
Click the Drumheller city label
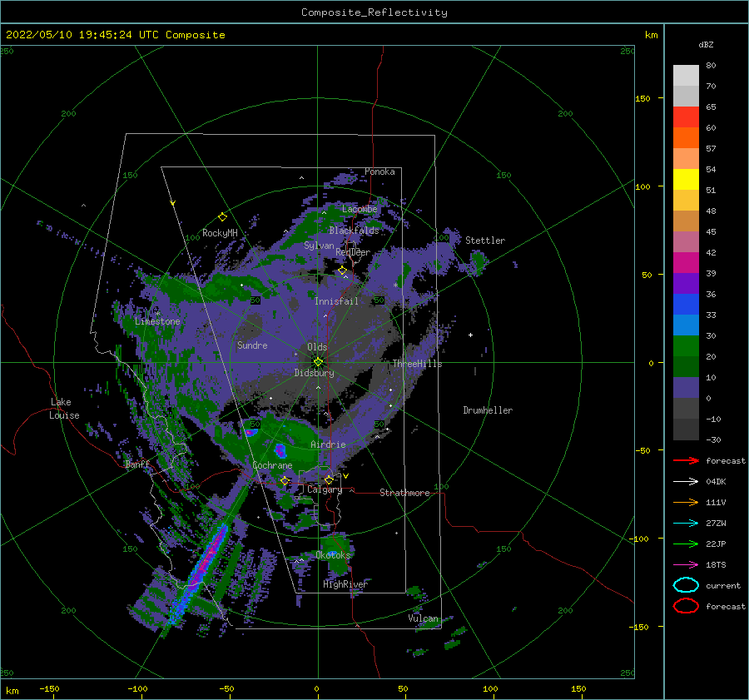click(x=488, y=410)
